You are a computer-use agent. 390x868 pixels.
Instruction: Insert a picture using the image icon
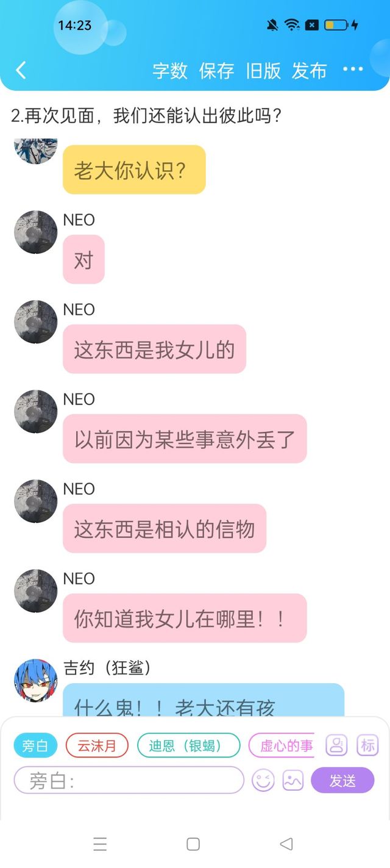pos(293,780)
